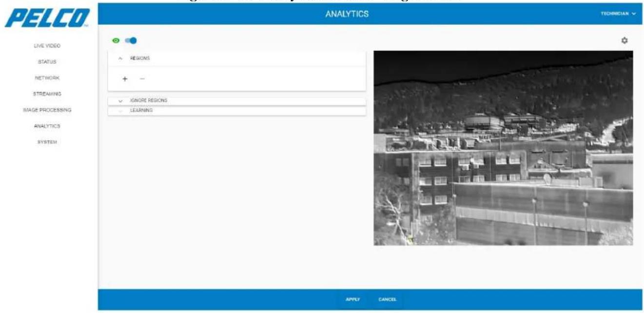Click the Cancel button
Screen dimensions: 644x313
pos(387,299)
